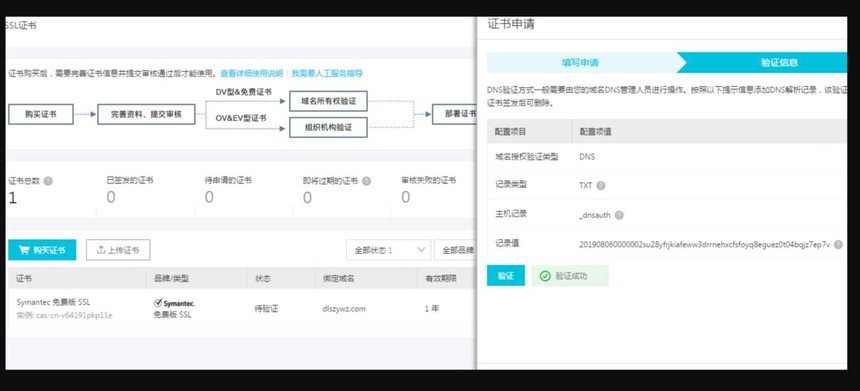Click the 记录值 verification string
The height and width of the screenshot is (391, 860).
(x=705, y=245)
